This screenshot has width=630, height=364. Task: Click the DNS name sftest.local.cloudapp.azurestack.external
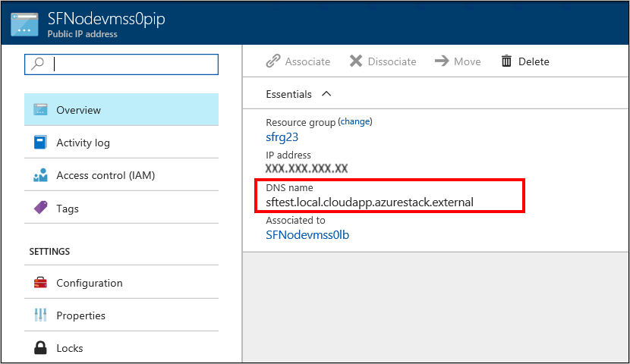[x=370, y=202]
